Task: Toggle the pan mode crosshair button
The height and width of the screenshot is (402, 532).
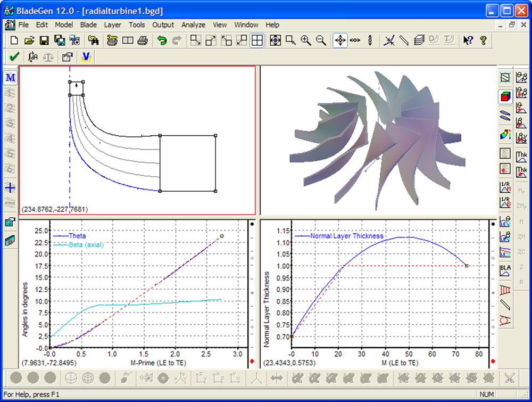Action: pos(340,40)
